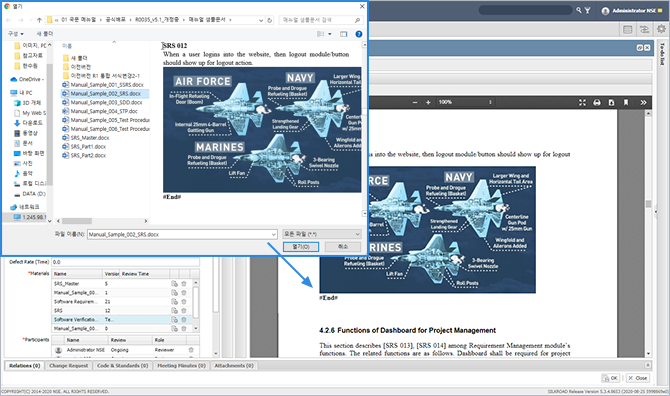Screen dimensions: 670x396
Task: Expand the file name combo box arrow
Action: 273,235
